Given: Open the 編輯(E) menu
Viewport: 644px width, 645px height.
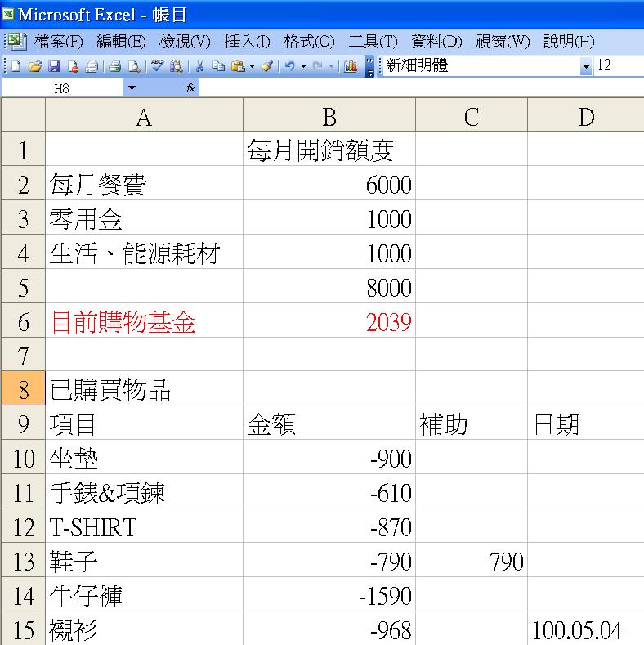Looking at the screenshot, I should point(121,42).
